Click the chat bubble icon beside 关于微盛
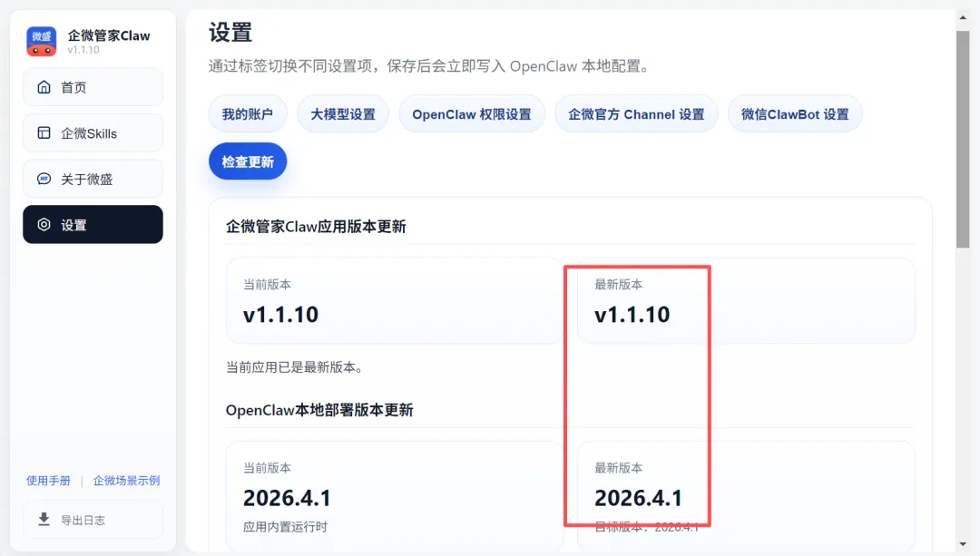This screenshot has height=556, width=980. point(44,179)
